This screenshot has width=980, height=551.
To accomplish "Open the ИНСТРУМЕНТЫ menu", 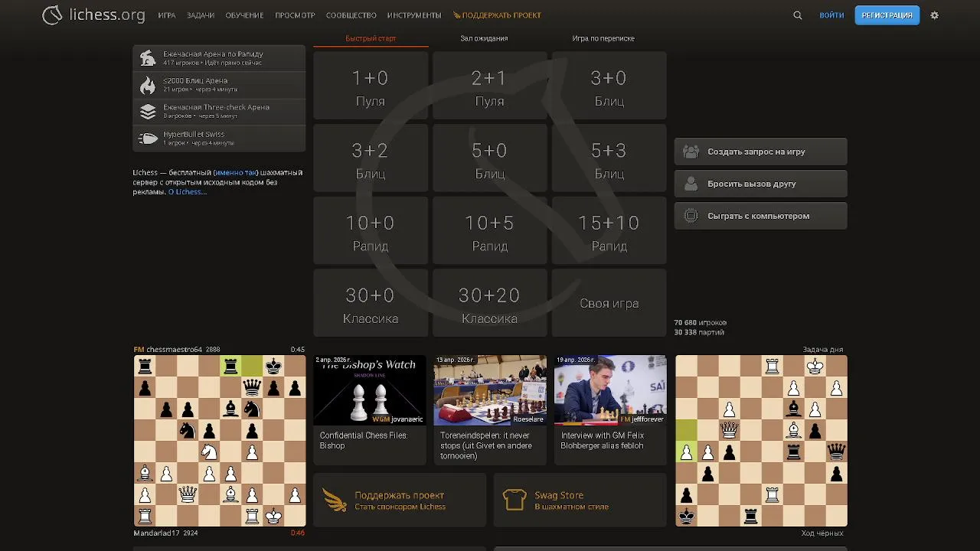I will (x=414, y=15).
